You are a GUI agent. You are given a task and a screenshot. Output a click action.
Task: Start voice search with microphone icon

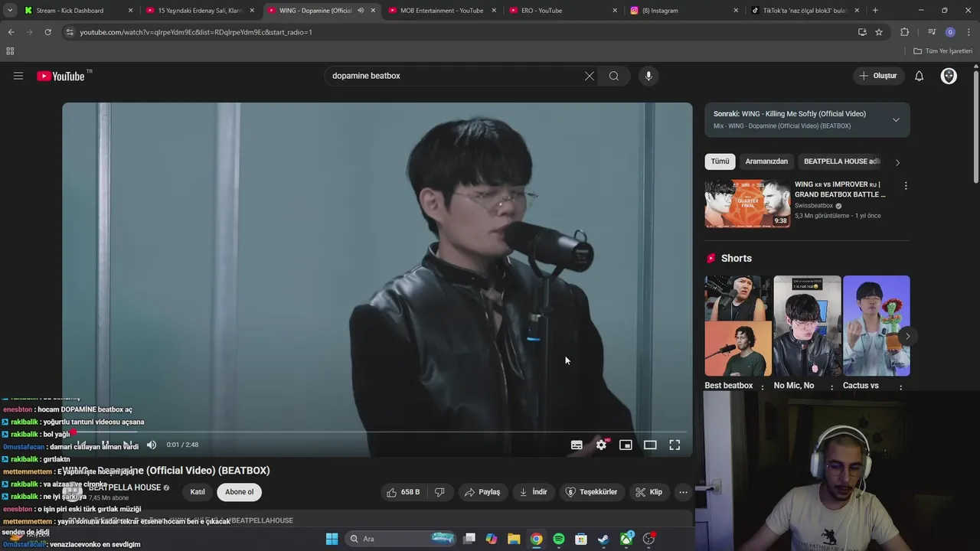tap(648, 76)
